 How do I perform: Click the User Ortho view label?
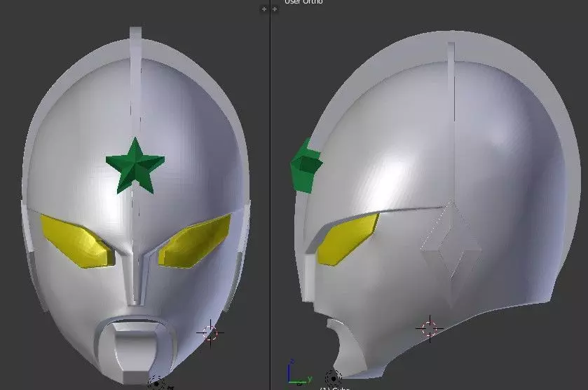[303, 2]
